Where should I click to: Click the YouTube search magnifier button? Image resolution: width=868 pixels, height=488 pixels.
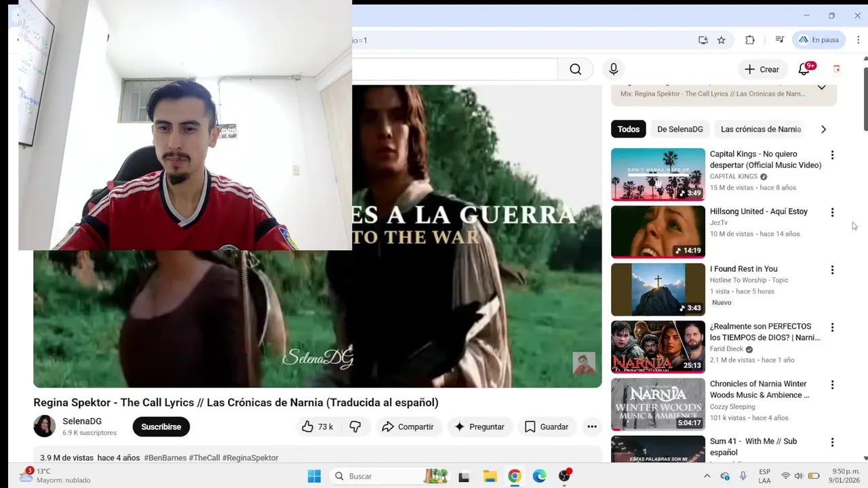click(575, 69)
